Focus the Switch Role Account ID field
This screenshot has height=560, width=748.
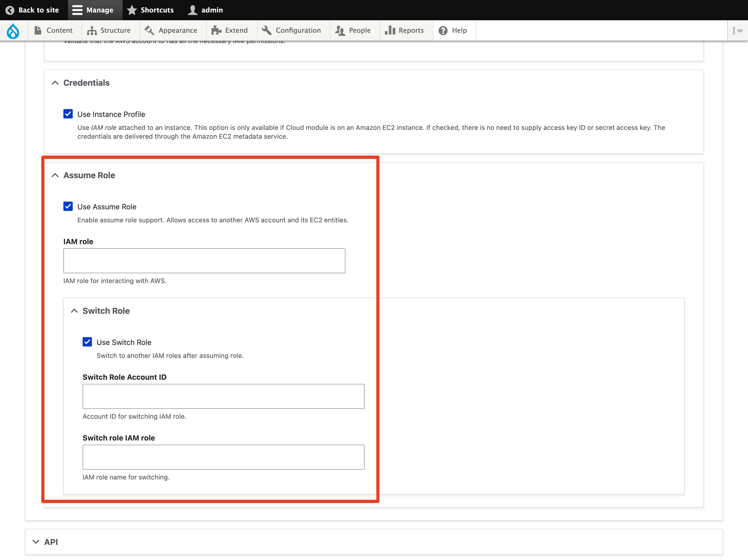(x=224, y=396)
